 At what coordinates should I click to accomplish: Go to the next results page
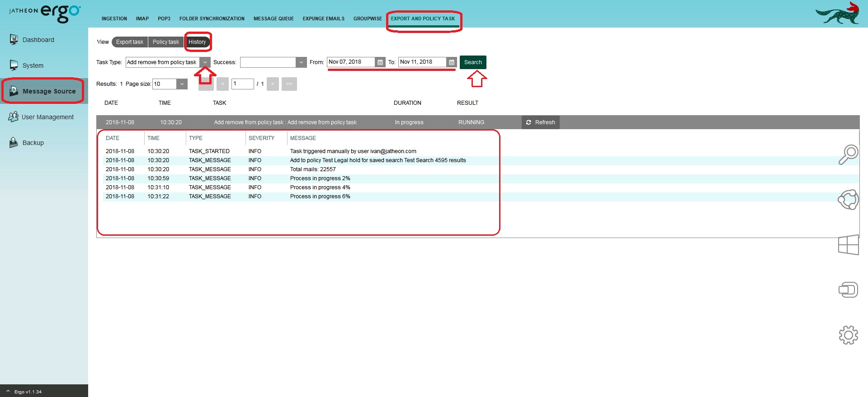(x=273, y=84)
